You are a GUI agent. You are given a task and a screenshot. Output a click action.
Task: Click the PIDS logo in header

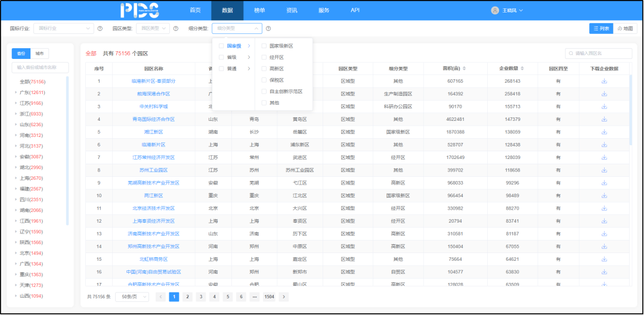tap(139, 10)
